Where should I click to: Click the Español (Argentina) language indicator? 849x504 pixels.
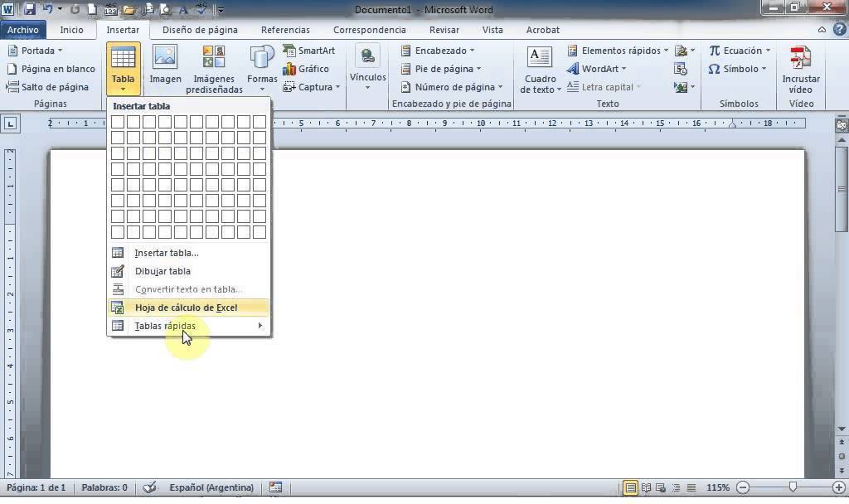[x=211, y=487]
